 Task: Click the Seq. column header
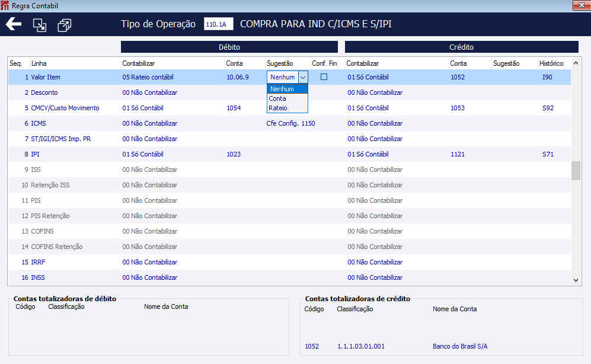16,63
